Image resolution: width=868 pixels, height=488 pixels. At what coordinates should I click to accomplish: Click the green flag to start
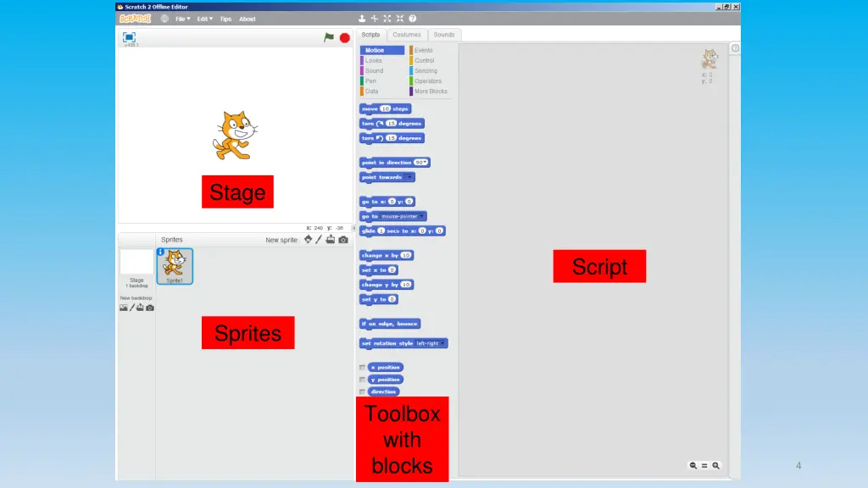pyautogui.click(x=329, y=37)
